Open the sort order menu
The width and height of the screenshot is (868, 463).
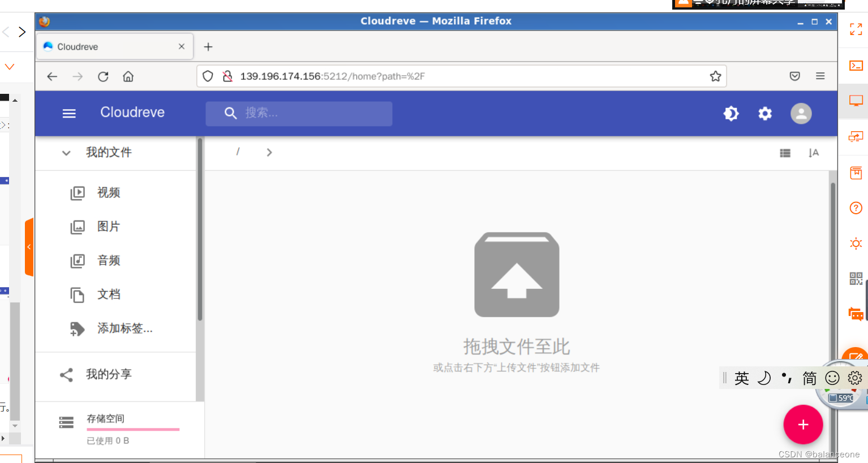pyautogui.click(x=814, y=153)
